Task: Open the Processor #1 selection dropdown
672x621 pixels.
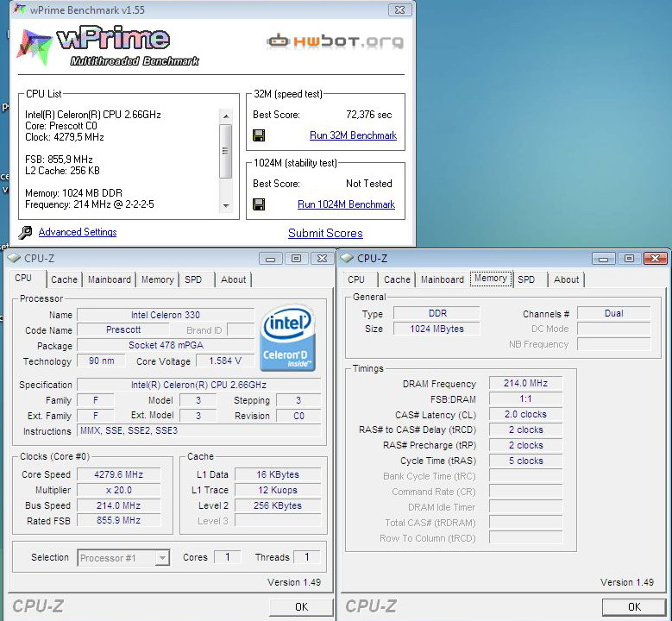Action: (123, 558)
